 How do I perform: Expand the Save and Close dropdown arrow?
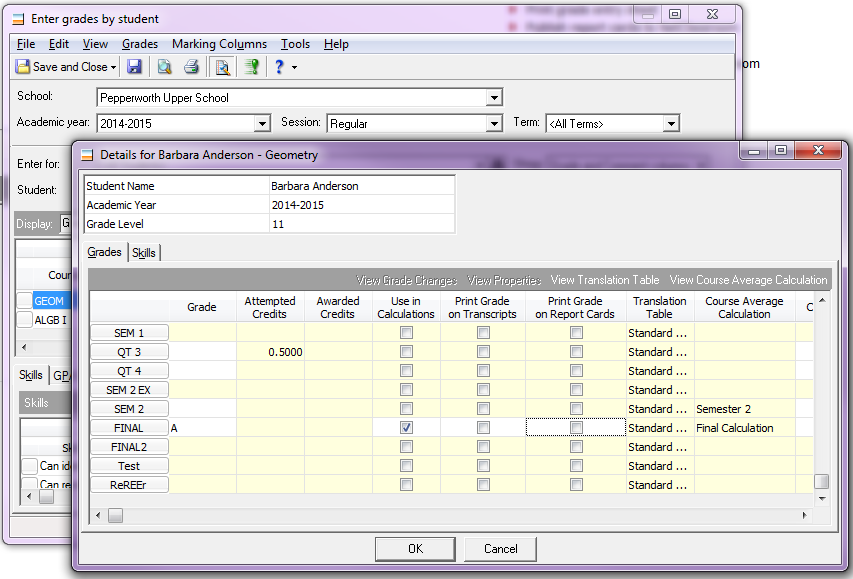pyautogui.click(x=113, y=67)
